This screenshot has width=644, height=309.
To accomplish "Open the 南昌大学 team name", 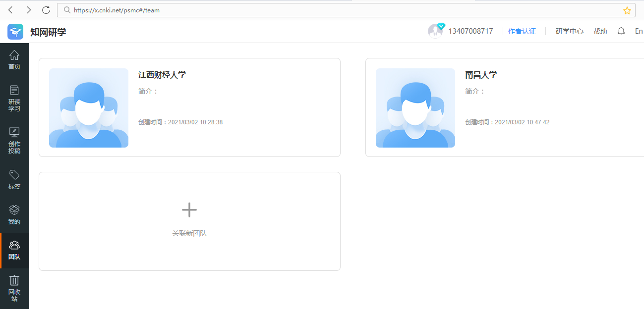I will point(481,75).
